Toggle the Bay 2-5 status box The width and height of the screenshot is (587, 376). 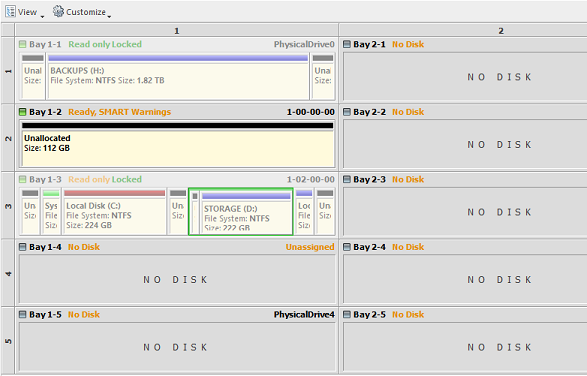point(347,314)
